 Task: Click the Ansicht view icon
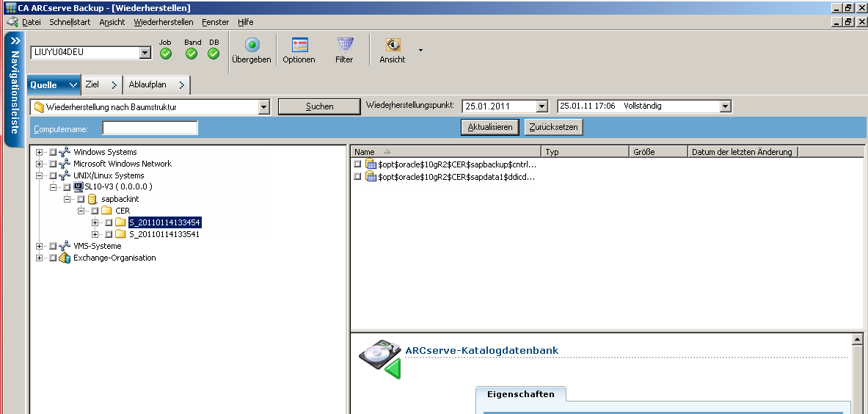pyautogui.click(x=393, y=46)
